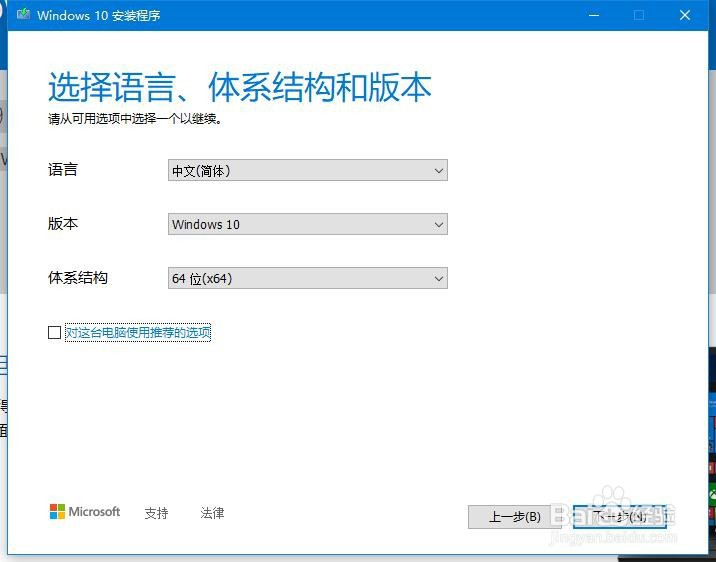
Task: Click the 下一步(N) next button
Action: tap(620, 517)
